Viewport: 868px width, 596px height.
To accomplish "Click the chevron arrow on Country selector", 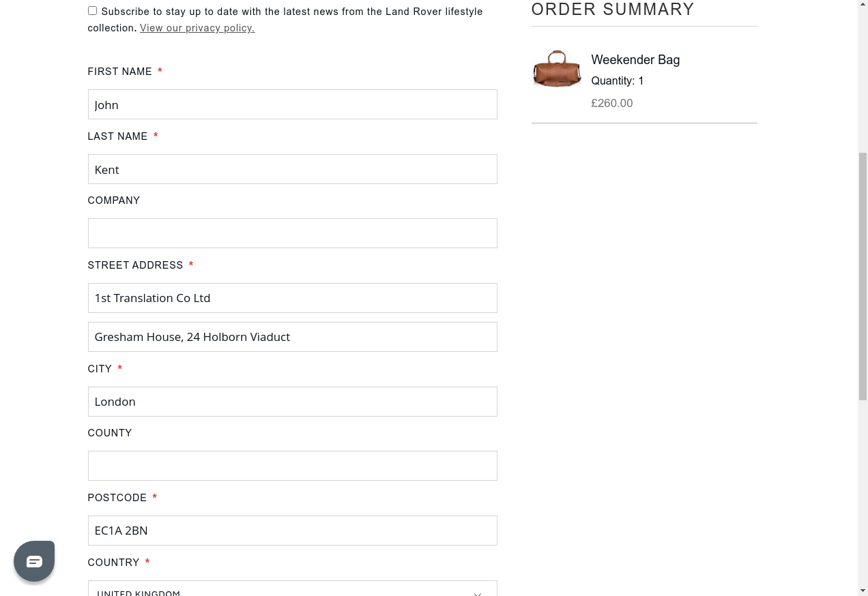I will pyautogui.click(x=478, y=593).
